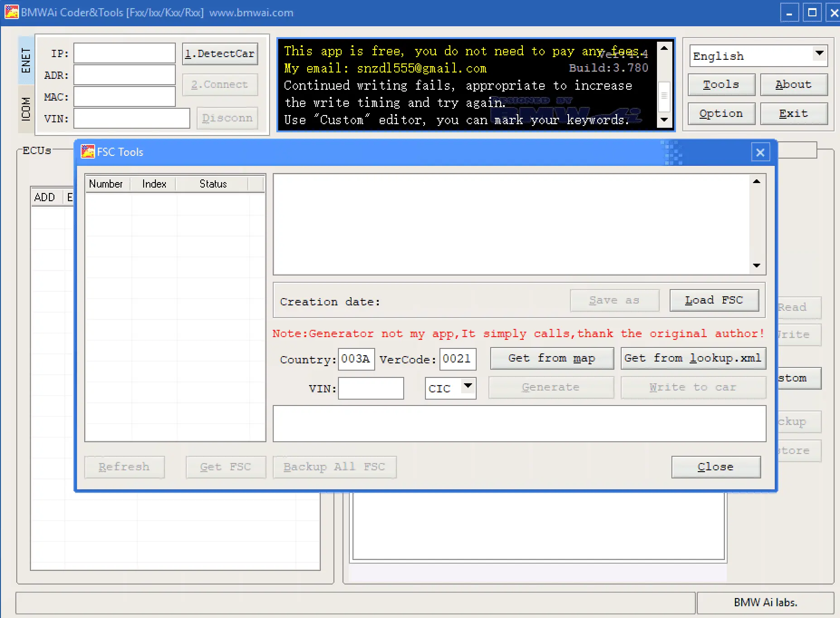Open the About button

[794, 85]
